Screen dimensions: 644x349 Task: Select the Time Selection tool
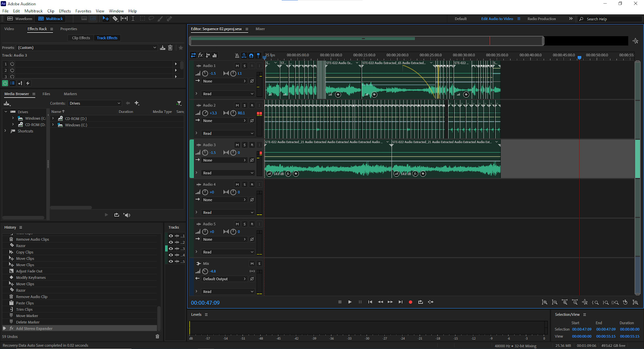[133, 18]
